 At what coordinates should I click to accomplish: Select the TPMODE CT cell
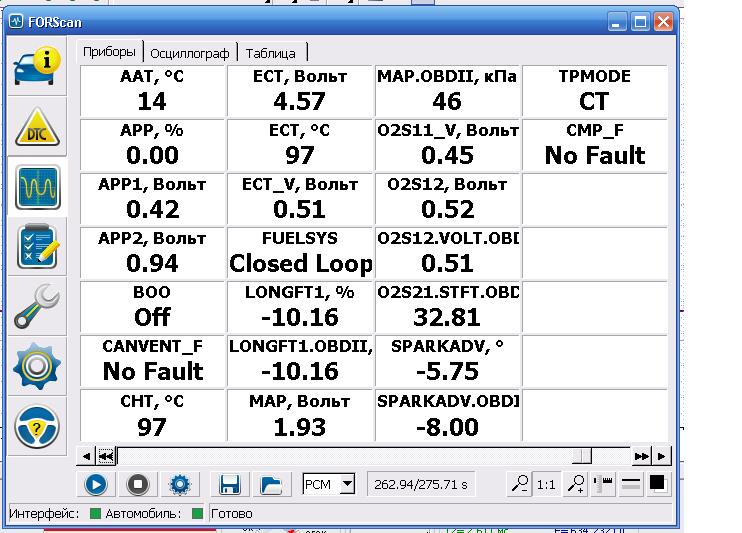click(x=595, y=90)
